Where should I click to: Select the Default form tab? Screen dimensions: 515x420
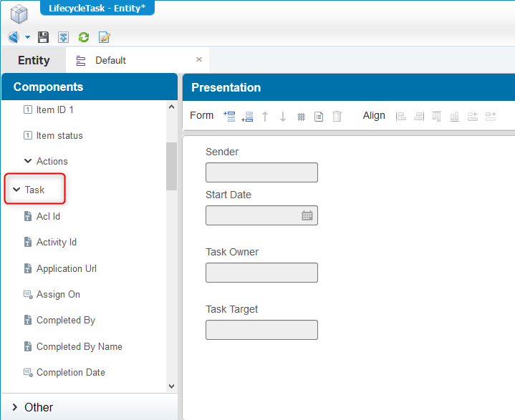[x=110, y=60]
